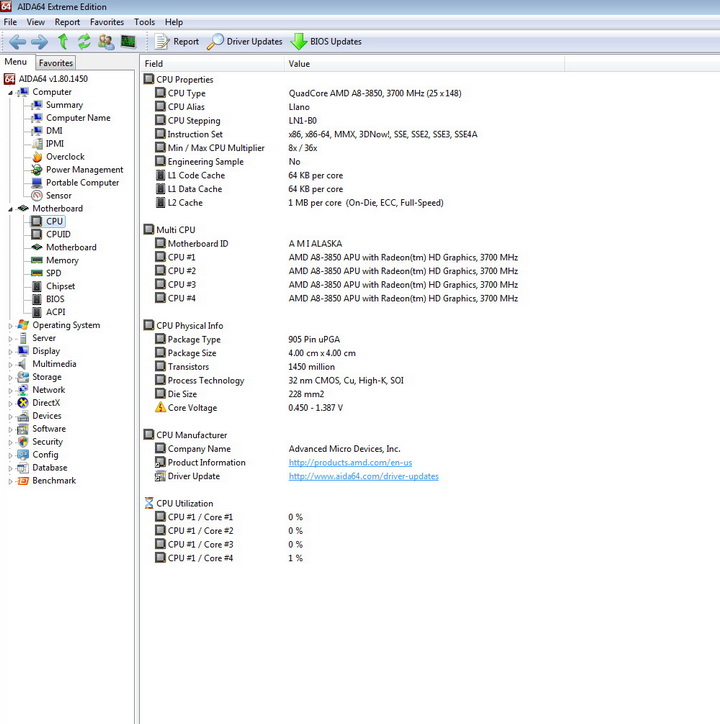Expand the DirectX node
The width and height of the screenshot is (720, 724).
[x=10, y=403]
